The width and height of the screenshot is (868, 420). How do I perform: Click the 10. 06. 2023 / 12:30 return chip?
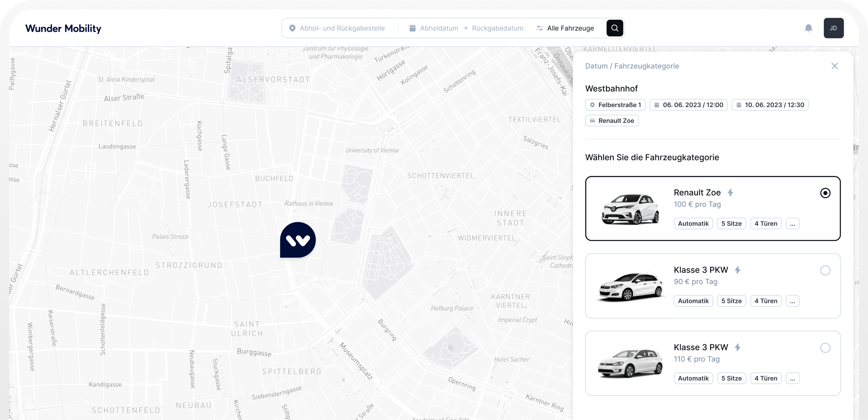click(x=770, y=105)
